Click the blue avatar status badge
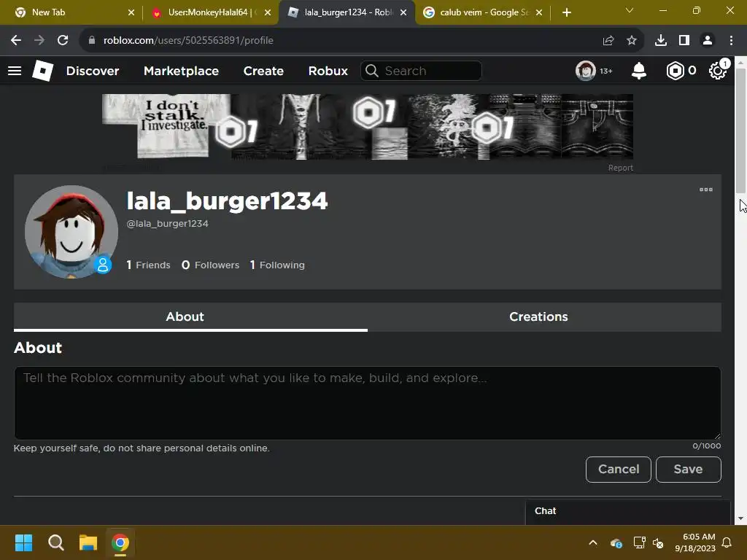Image resolution: width=747 pixels, height=560 pixels. coord(102,265)
